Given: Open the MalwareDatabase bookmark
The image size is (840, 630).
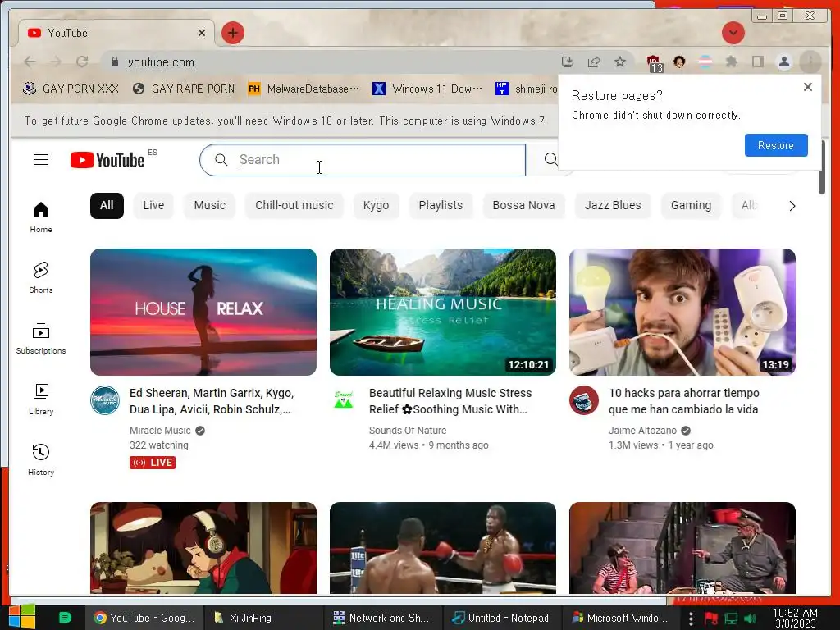Looking at the screenshot, I should tap(304, 89).
